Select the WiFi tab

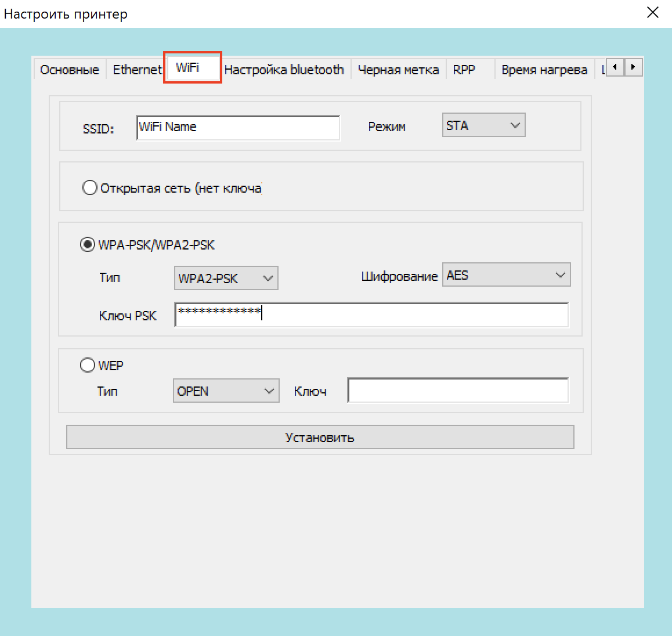pyautogui.click(x=188, y=68)
